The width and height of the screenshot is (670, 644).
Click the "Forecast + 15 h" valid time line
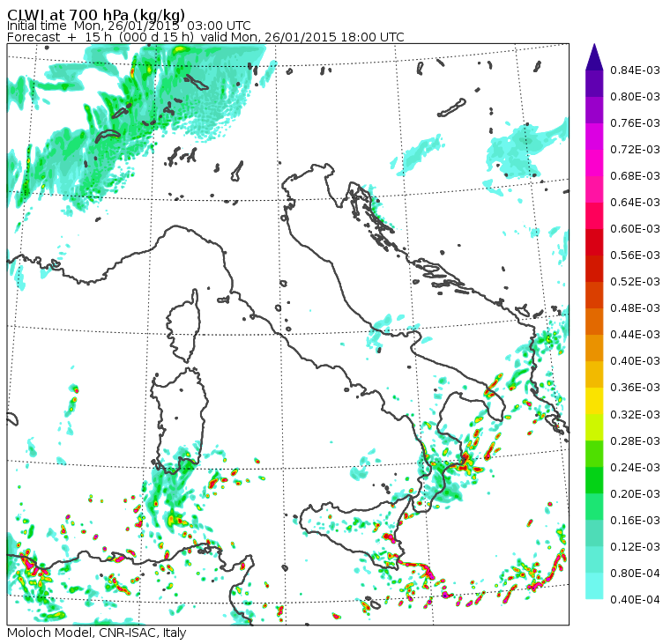(205, 37)
